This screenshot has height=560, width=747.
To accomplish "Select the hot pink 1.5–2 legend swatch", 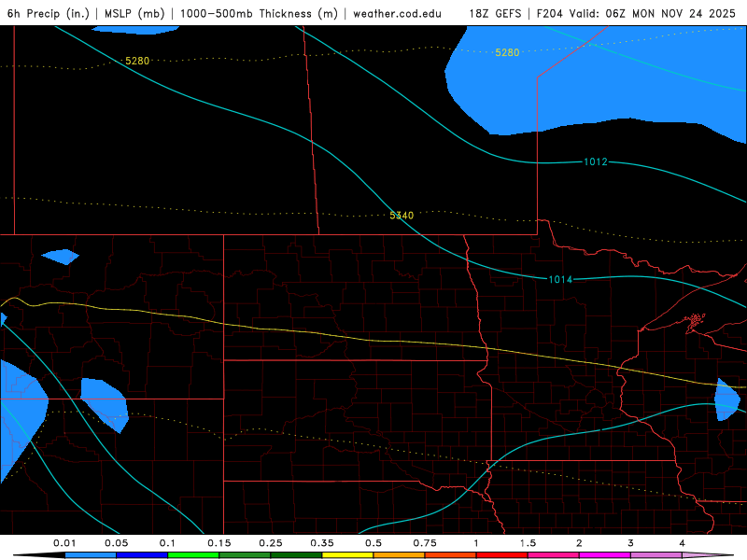I will coord(554,555).
